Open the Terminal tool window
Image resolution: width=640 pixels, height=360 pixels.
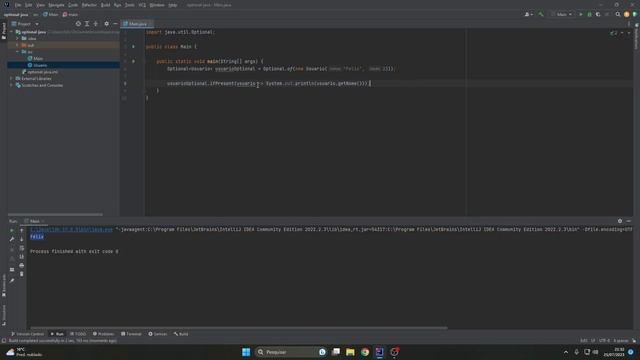point(131,334)
